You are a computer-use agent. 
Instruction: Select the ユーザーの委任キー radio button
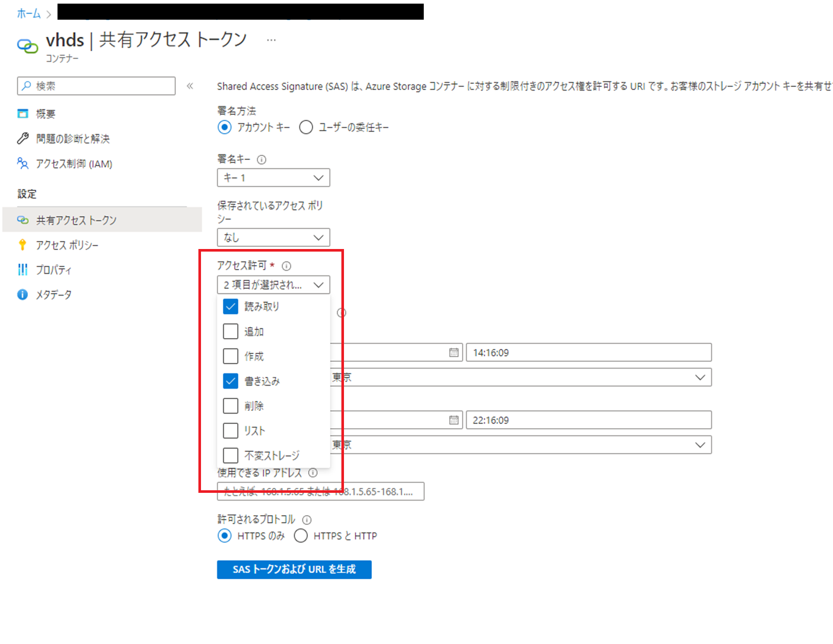click(x=306, y=127)
